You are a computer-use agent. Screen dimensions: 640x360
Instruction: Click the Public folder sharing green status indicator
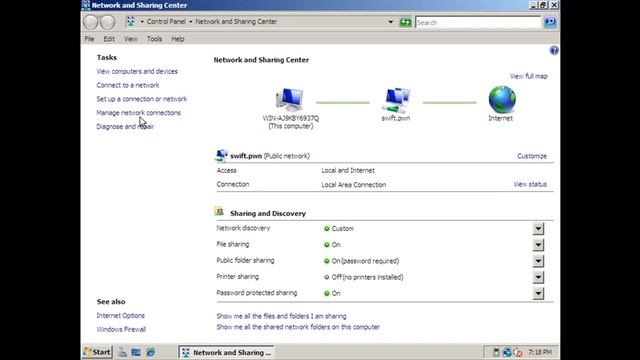(x=327, y=261)
